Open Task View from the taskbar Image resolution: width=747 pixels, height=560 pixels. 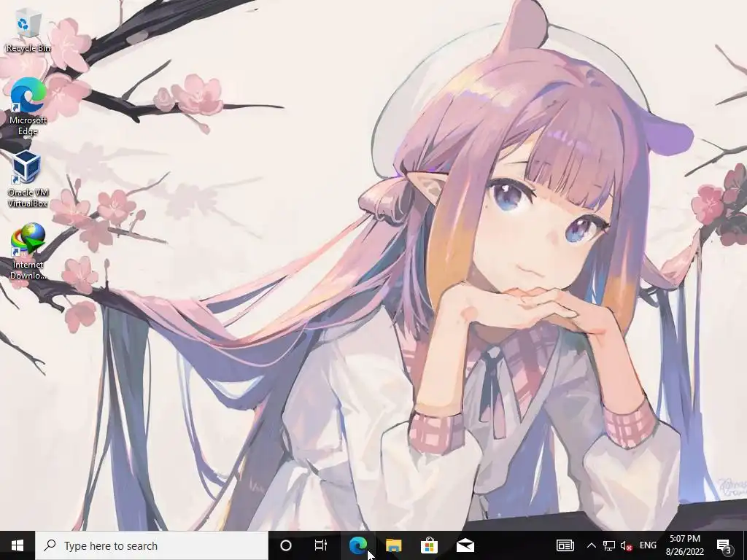point(321,545)
